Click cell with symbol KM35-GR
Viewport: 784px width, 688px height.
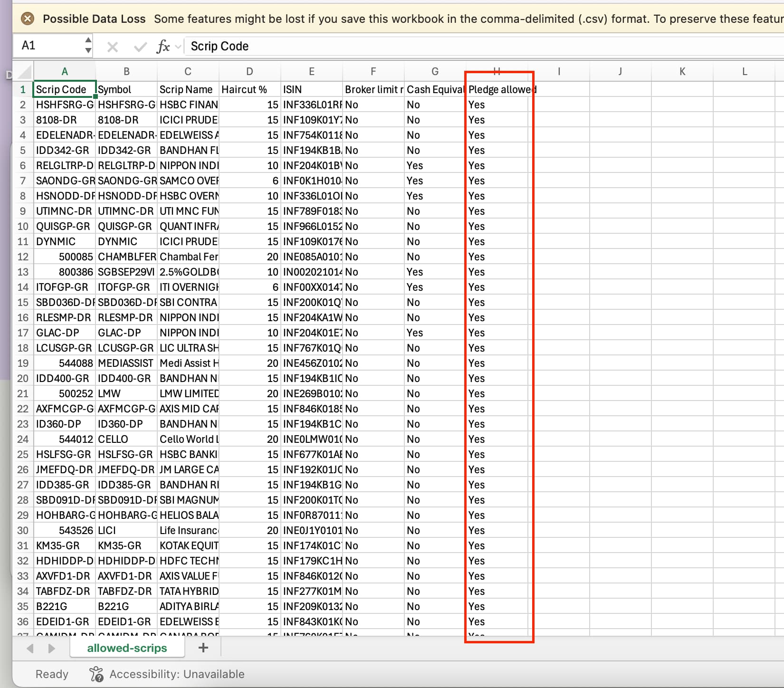(126, 545)
